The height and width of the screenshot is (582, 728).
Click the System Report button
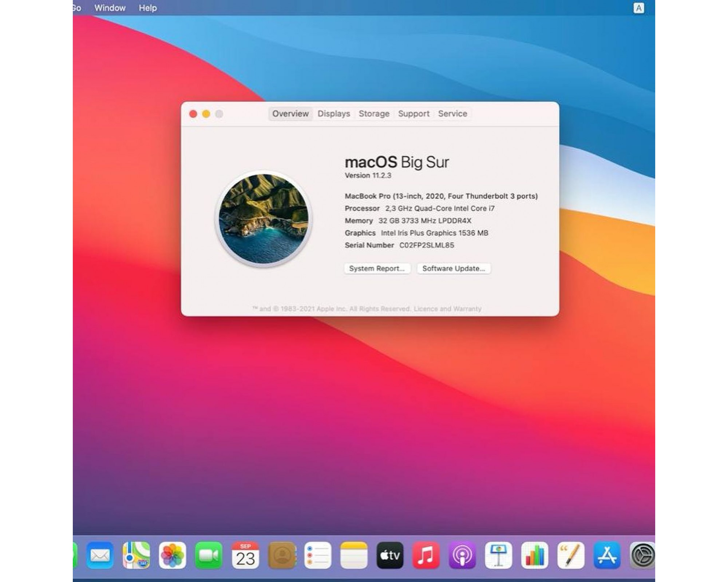[x=377, y=268]
